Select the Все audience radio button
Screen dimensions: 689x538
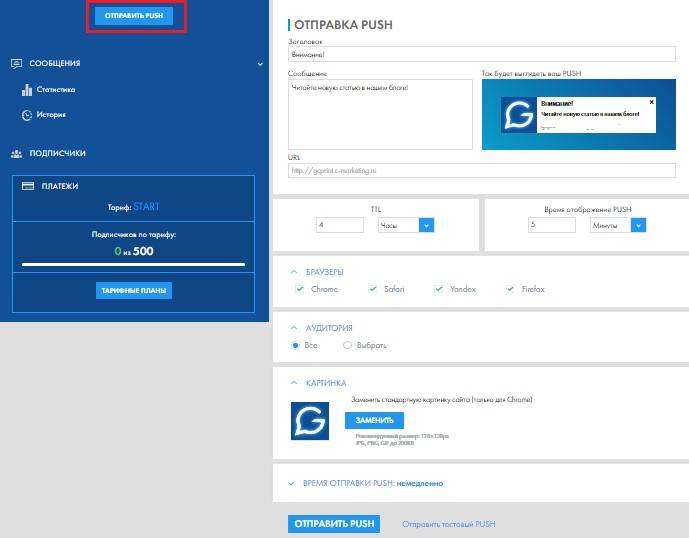[x=295, y=345]
